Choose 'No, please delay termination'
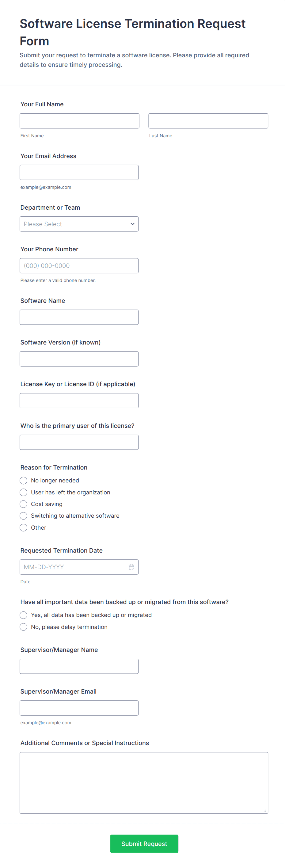 click(24, 627)
